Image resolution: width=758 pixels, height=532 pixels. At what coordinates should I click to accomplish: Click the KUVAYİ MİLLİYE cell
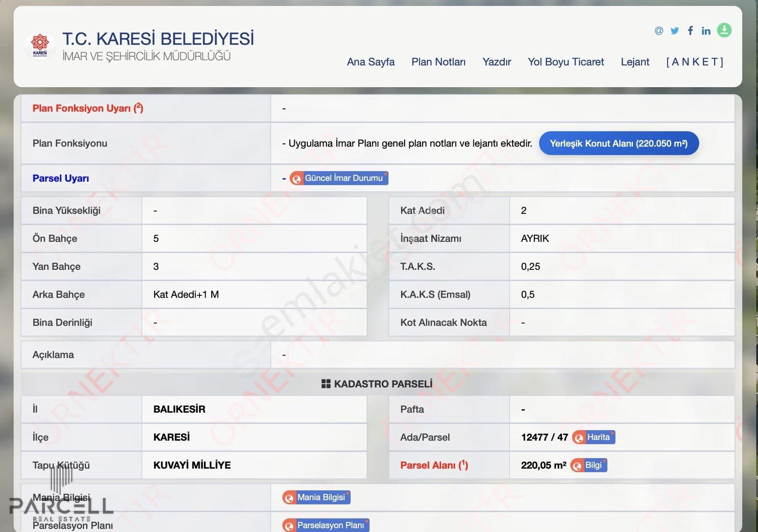click(192, 465)
